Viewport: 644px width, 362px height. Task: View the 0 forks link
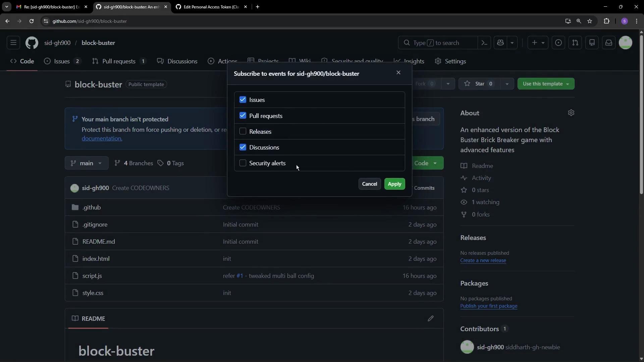pos(481,215)
